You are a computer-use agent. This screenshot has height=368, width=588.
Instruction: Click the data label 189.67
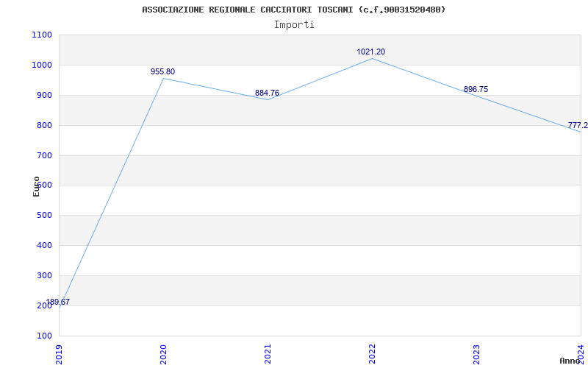pyautogui.click(x=57, y=302)
